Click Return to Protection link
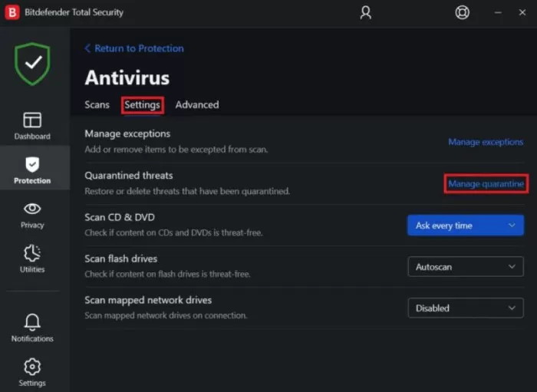Image resolution: width=537 pixels, height=392 pixels. pyautogui.click(x=134, y=48)
